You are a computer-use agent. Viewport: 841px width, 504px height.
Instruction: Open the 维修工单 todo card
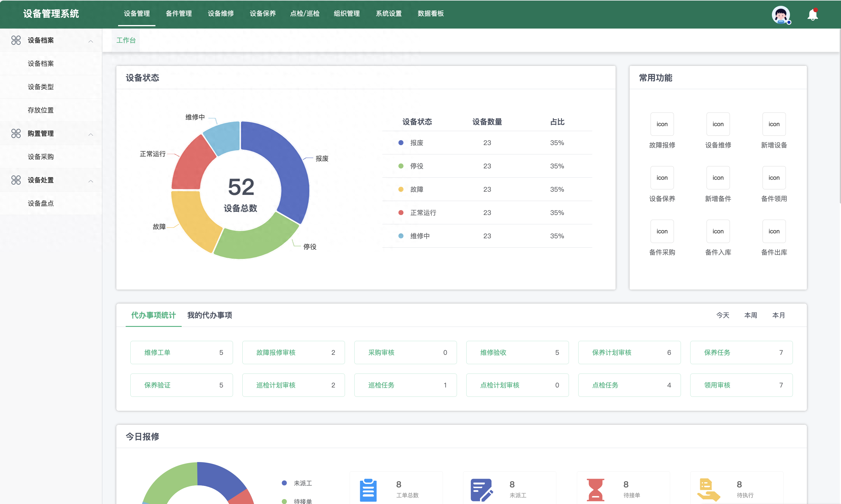(x=181, y=352)
